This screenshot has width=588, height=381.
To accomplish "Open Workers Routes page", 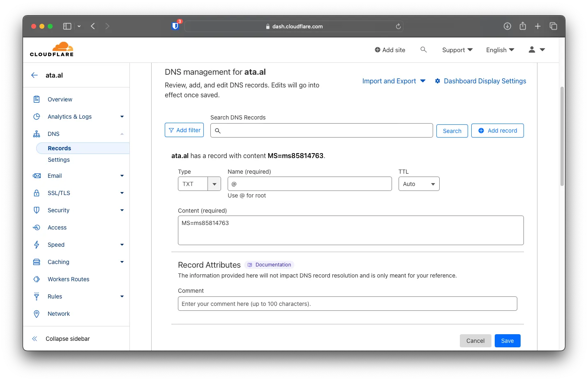I will (69, 279).
